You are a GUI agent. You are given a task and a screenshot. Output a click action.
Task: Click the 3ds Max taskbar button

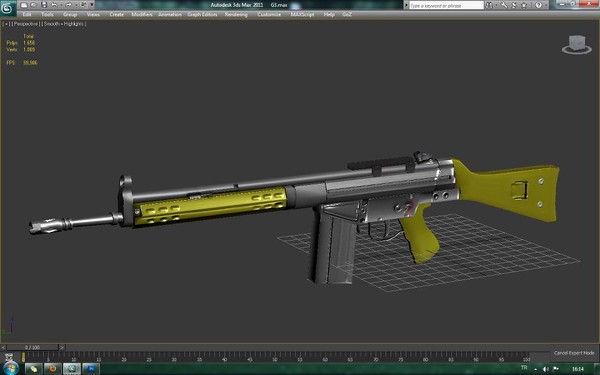[72, 369]
